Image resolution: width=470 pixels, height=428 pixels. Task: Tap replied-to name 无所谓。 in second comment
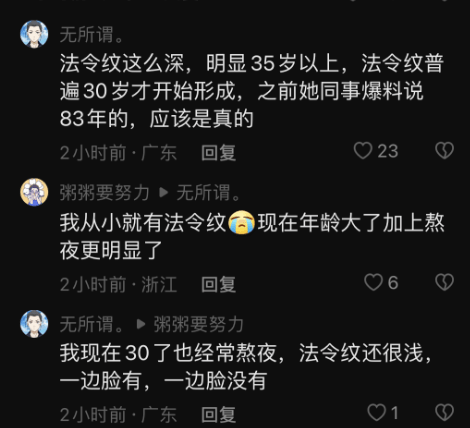208,193
